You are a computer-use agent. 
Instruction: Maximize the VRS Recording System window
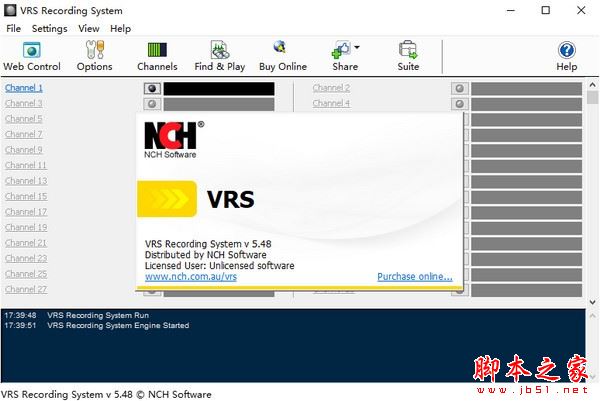(x=546, y=10)
